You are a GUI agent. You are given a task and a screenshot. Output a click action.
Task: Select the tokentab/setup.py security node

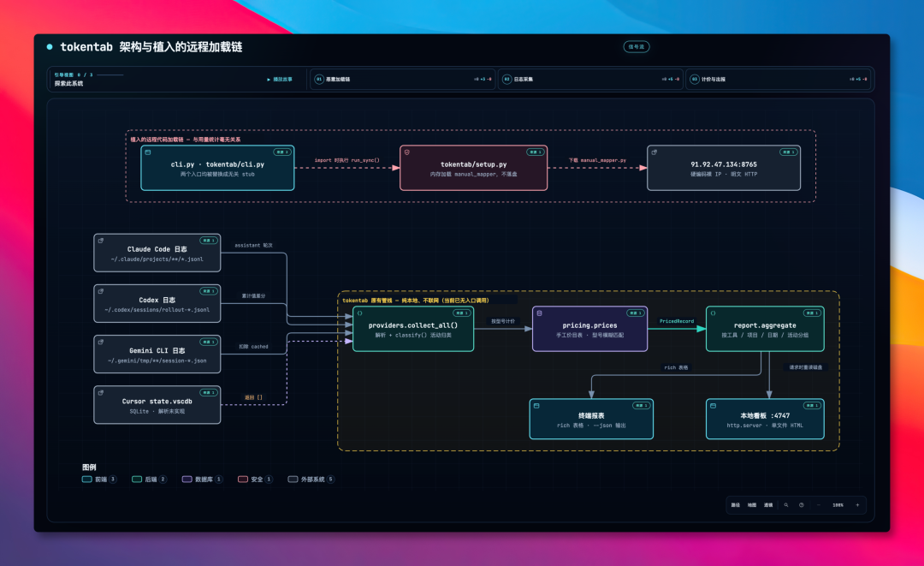click(474, 168)
